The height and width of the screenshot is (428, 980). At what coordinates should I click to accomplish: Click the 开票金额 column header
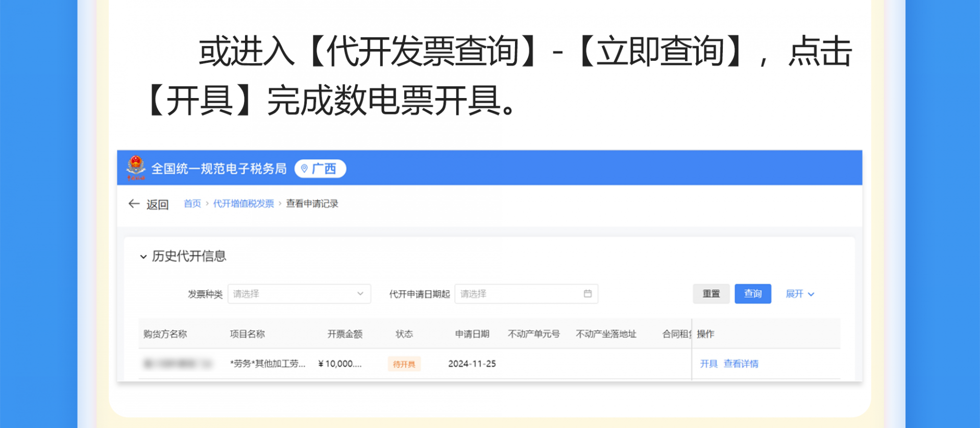pos(345,334)
